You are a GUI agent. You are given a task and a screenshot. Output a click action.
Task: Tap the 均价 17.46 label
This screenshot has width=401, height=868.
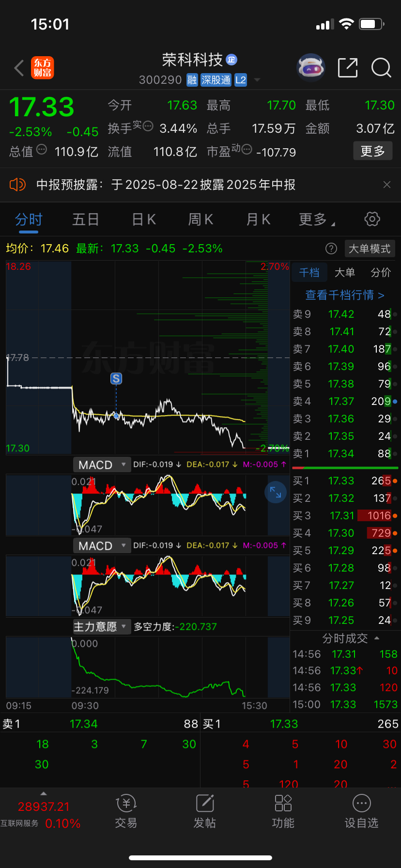pos(37,249)
